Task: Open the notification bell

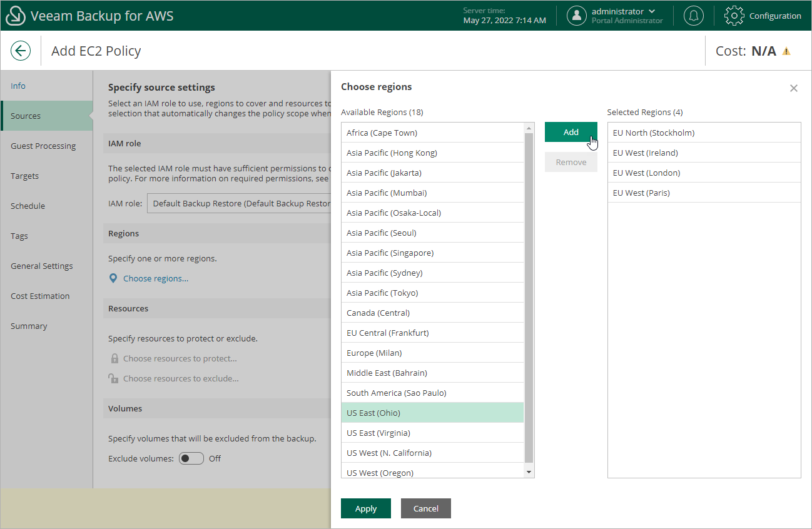Action: click(693, 16)
